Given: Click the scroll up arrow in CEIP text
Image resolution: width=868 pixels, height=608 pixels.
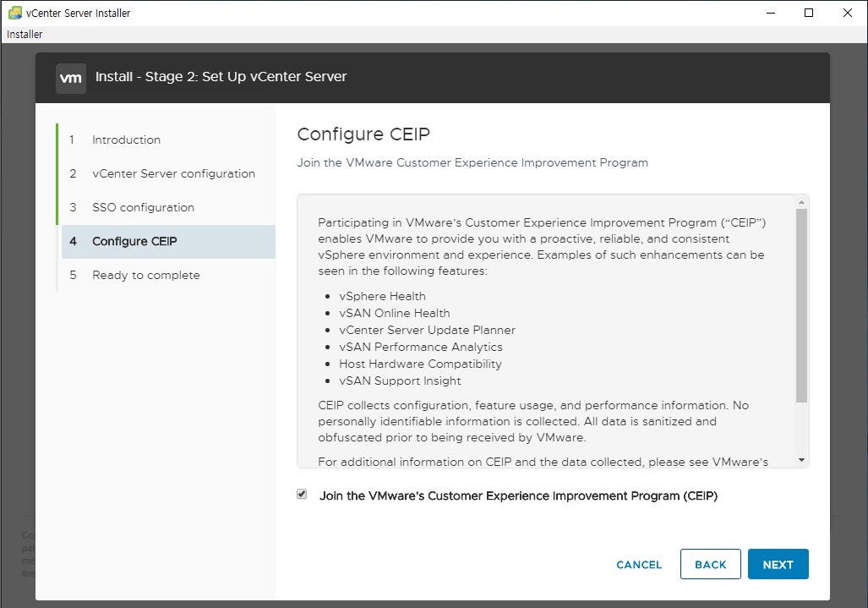Looking at the screenshot, I should pyautogui.click(x=801, y=202).
